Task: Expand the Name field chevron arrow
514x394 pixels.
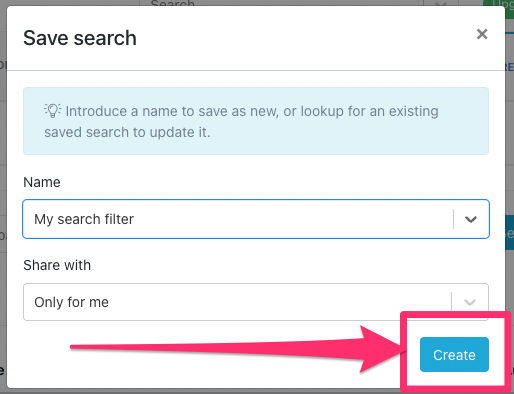Action: tap(471, 219)
